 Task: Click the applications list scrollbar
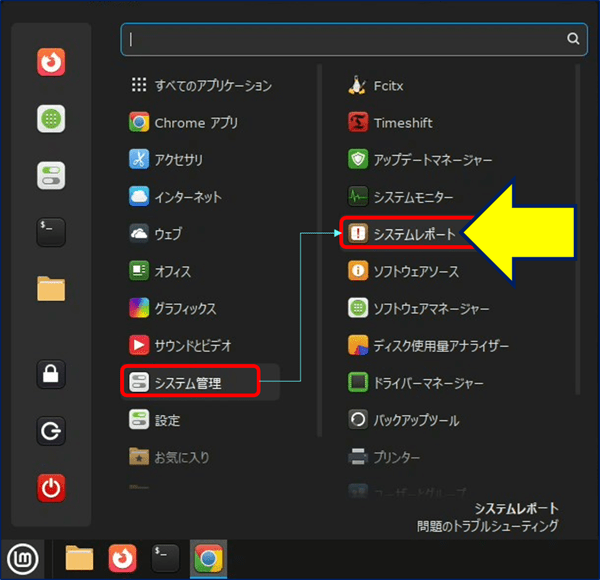(577, 230)
